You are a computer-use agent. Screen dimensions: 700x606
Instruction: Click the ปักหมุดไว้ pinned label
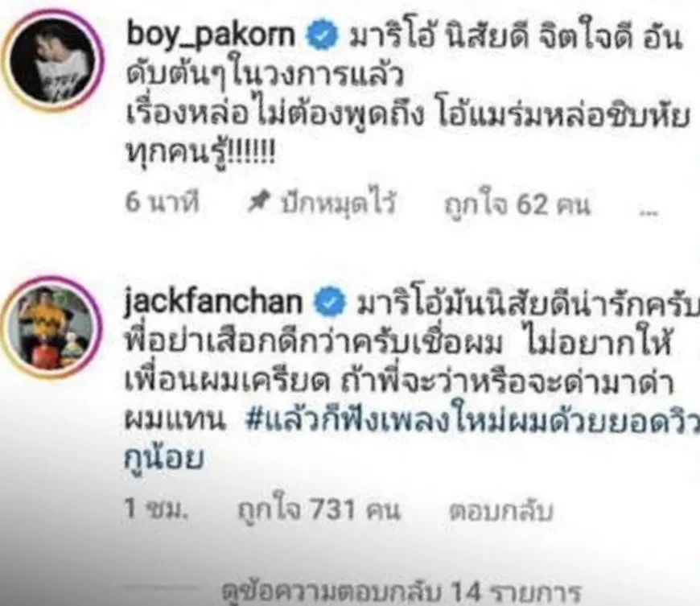tap(339, 203)
